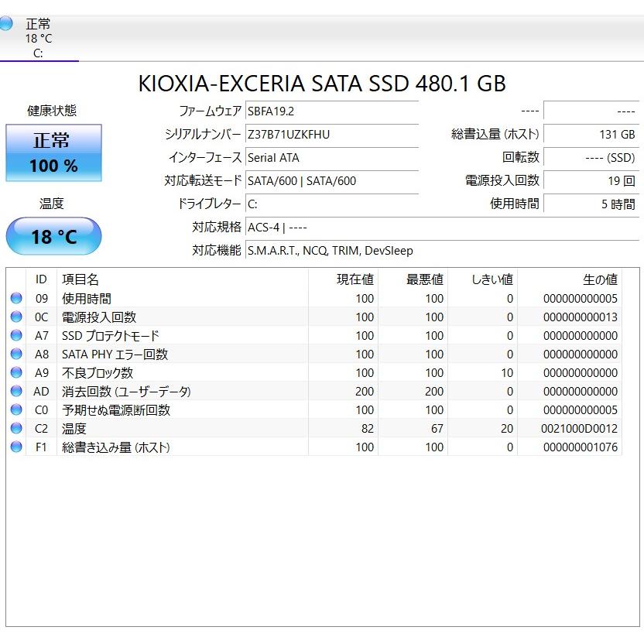Click the drive status circle icon in top tab
The image size is (644, 644).
[x=5, y=23]
